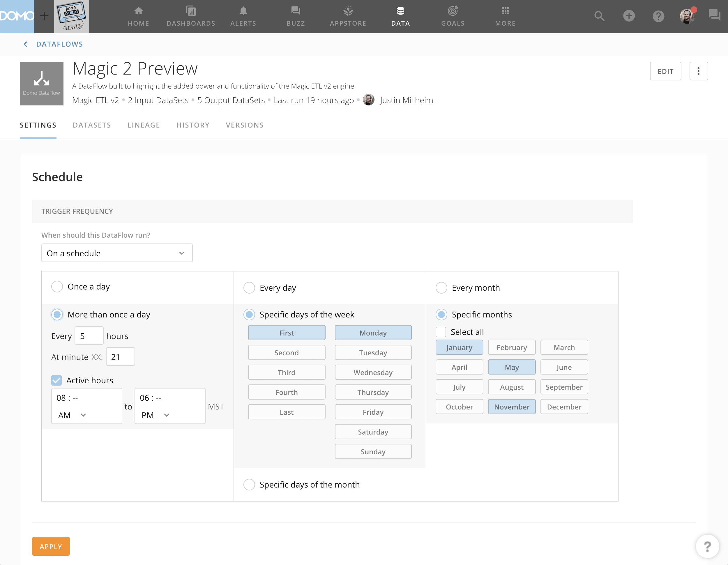Open the PM period dropdown
Image resolution: width=728 pixels, height=565 pixels.
[x=155, y=415]
